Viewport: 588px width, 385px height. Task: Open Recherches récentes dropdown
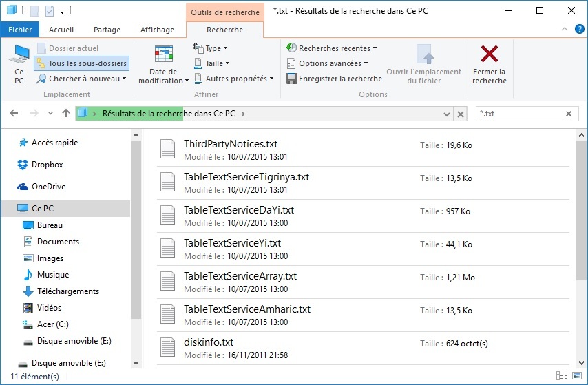331,48
